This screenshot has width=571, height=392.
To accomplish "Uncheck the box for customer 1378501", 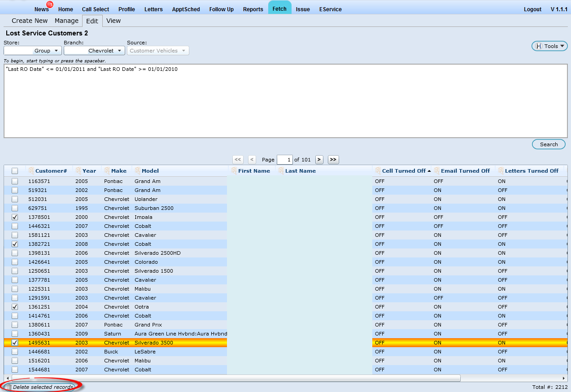I will click(x=15, y=217).
